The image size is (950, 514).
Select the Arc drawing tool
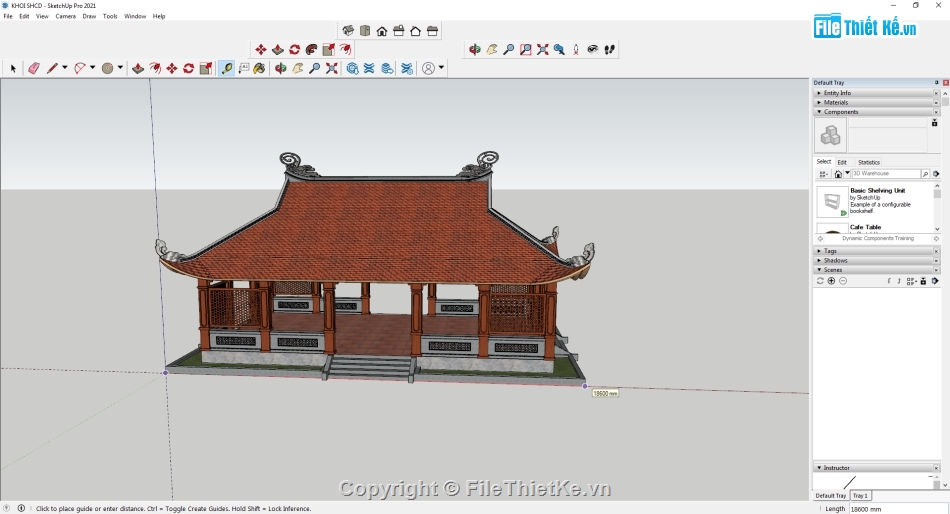click(79, 68)
